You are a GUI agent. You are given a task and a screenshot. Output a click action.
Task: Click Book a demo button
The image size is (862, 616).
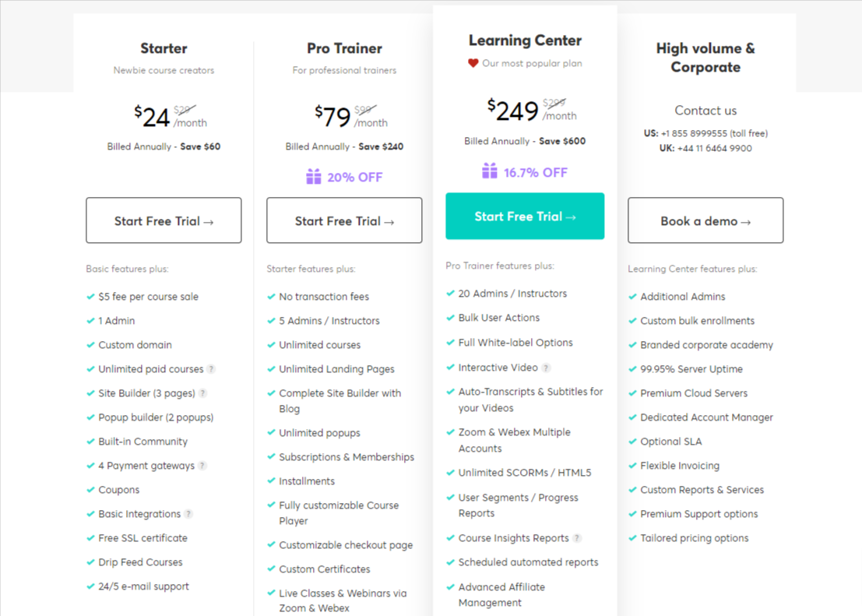coord(705,220)
